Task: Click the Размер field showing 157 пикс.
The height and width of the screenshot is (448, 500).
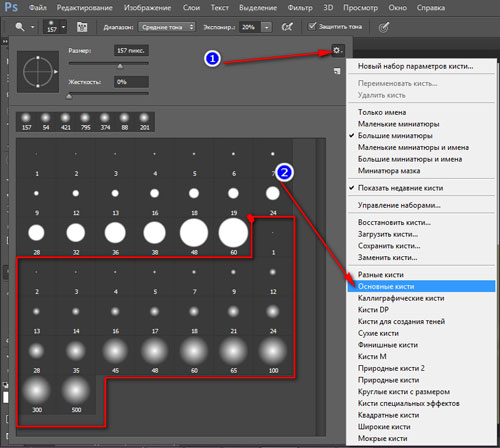Action: pos(131,51)
